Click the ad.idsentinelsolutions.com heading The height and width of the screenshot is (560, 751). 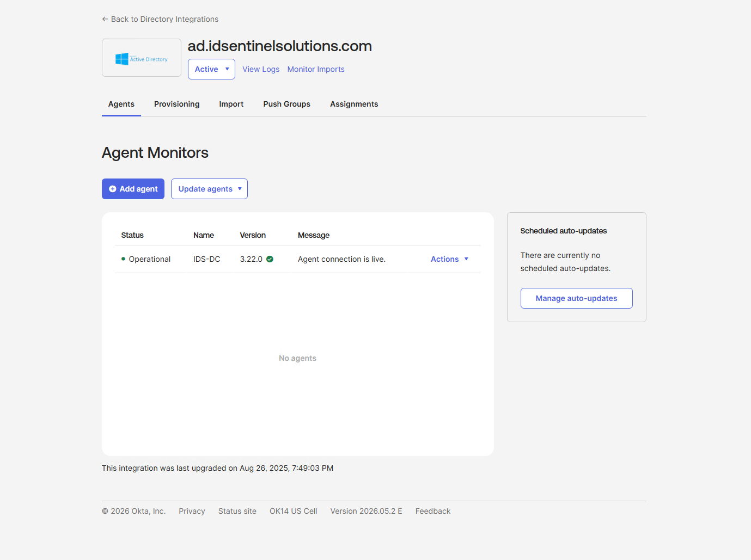coord(280,46)
